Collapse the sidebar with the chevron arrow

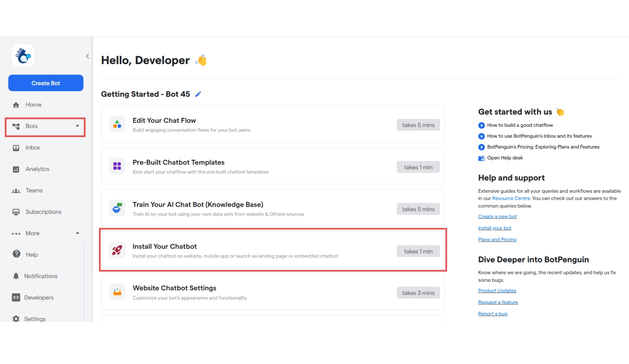point(87,56)
